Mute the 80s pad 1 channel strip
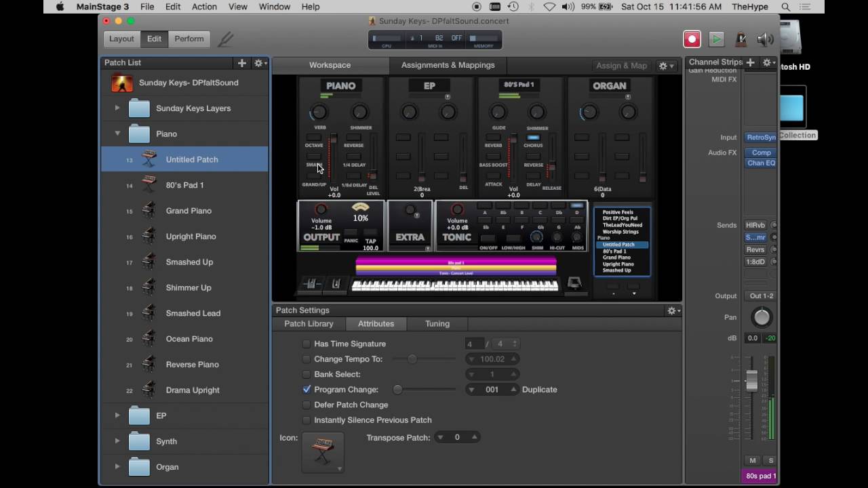Screen dimensions: 868x488 coord(753,461)
